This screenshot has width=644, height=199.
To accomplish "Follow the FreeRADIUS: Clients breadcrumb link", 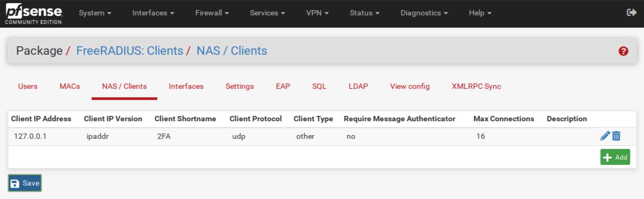I will pos(129,51).
